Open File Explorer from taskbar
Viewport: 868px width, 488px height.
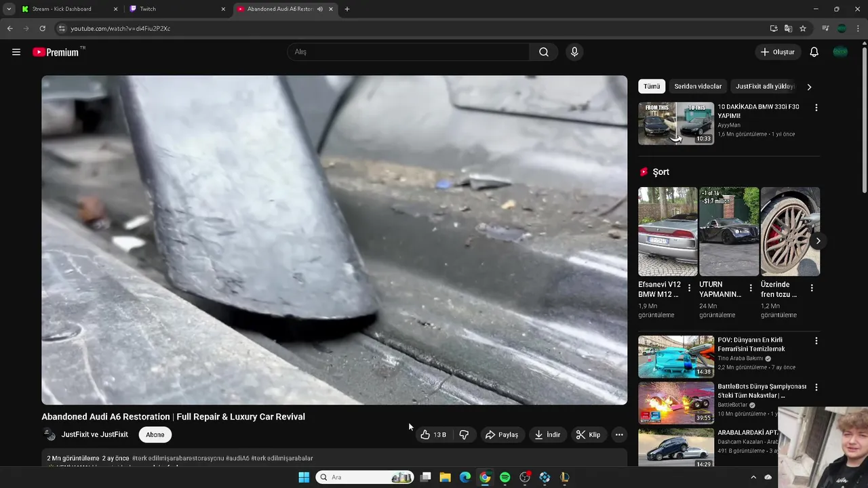click(x=446, y=477)
